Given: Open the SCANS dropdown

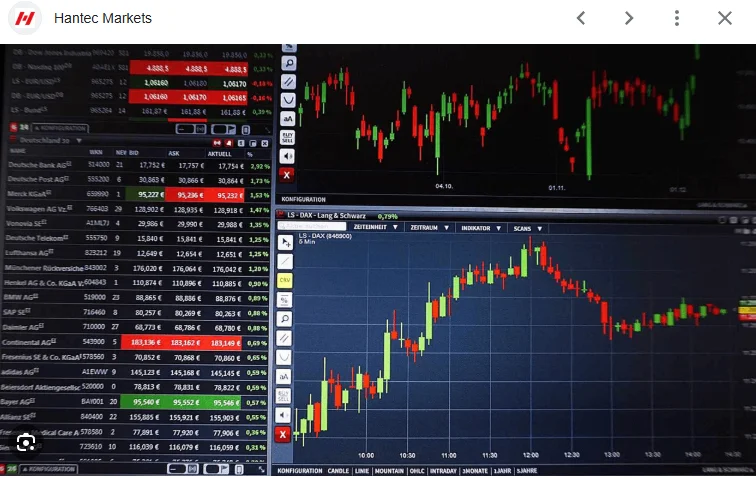Looking at the screenshot, I should [528, 229].
